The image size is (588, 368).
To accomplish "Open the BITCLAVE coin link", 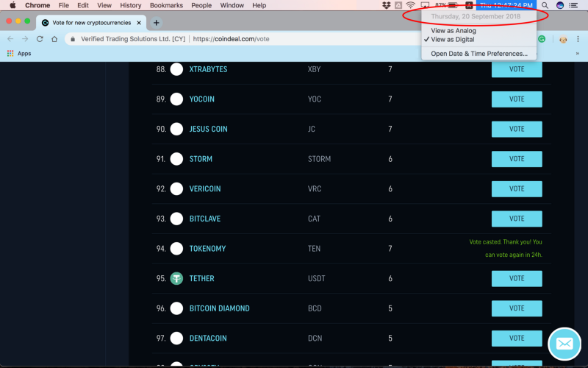I will click(205, 219).
